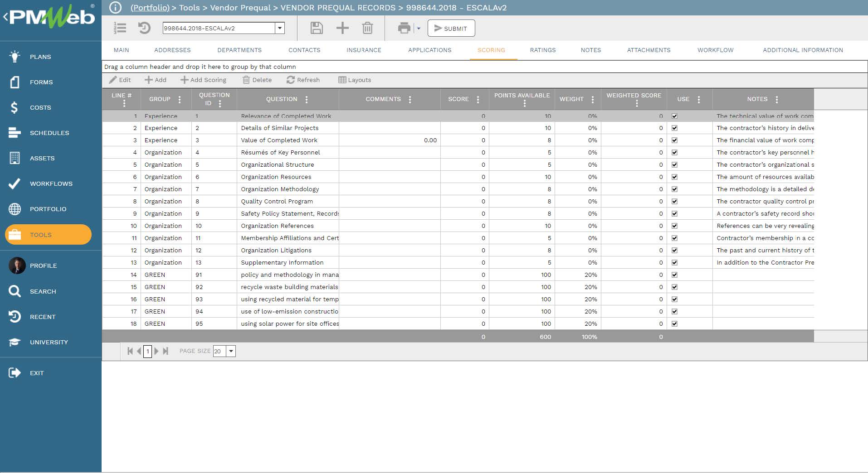Switch to the Insurance tab
Viewport: 868px width, 473px height.
click(364, 50)
